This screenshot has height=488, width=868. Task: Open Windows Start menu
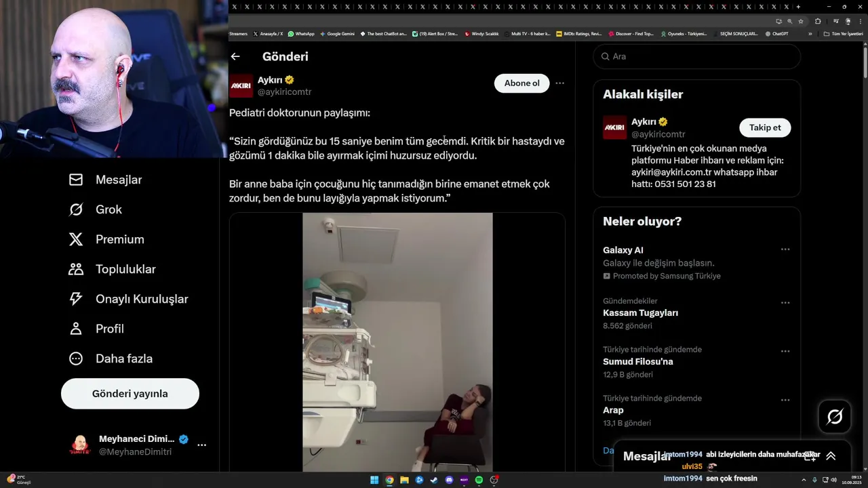(374, 480)
